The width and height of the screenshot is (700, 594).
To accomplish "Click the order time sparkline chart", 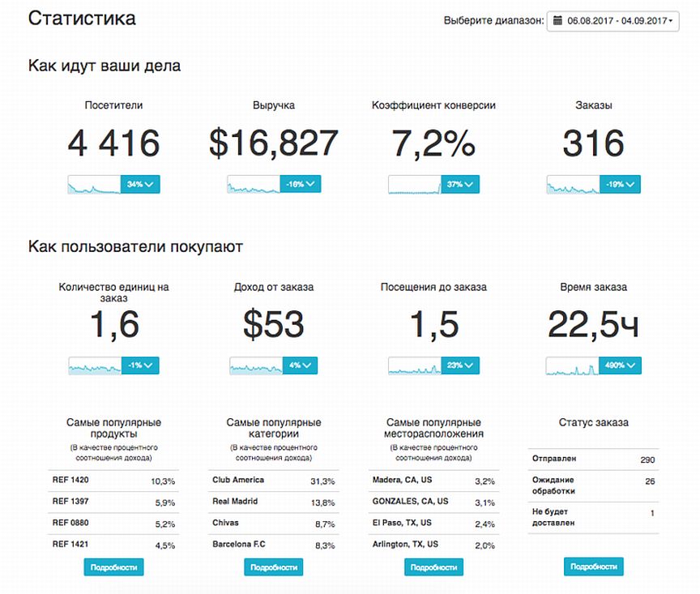I will coord(572,365).
